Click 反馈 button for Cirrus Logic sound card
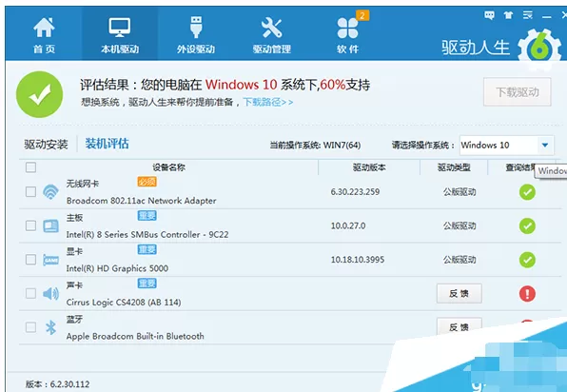 (459, 293)
